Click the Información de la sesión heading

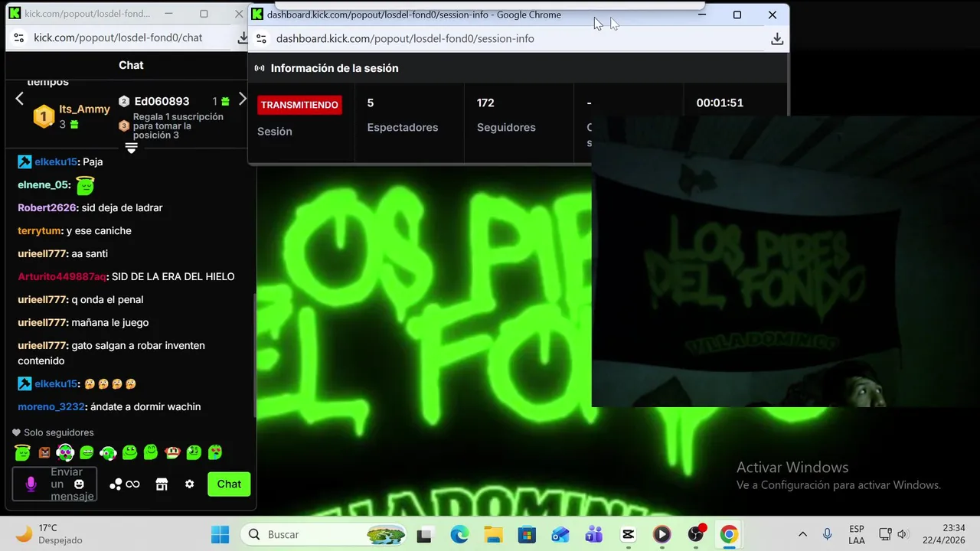coord(335,68)
